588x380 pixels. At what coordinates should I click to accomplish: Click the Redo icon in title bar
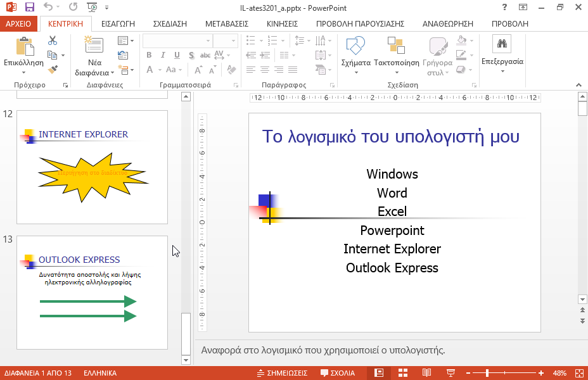pyautogui.click(x=73, y=7)
